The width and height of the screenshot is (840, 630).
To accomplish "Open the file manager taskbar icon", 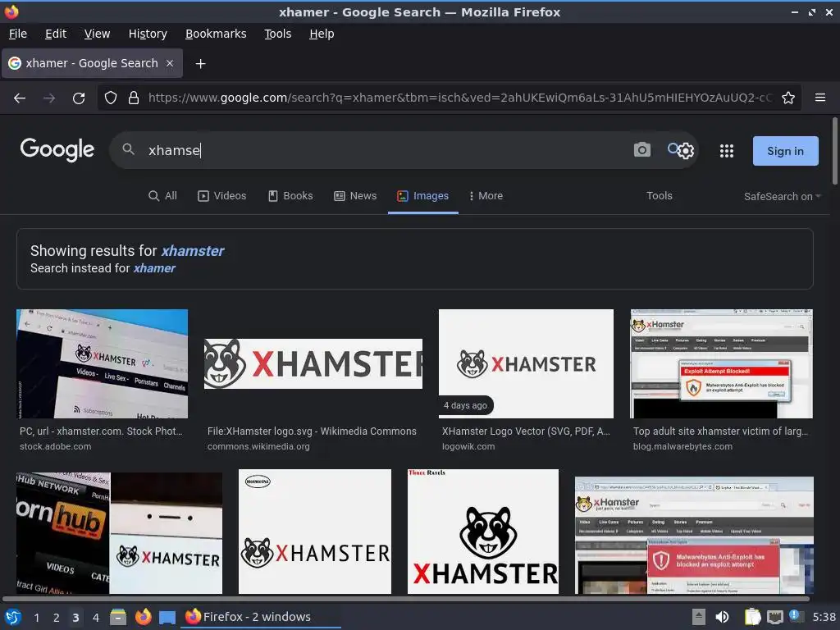I will pyautogui.click(x=118, y=617).
